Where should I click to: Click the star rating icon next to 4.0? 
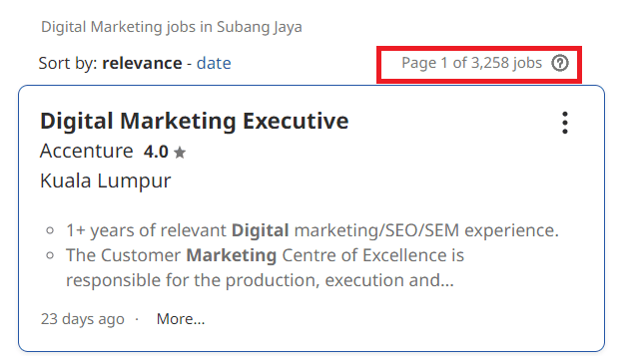(x=180, y=153)
